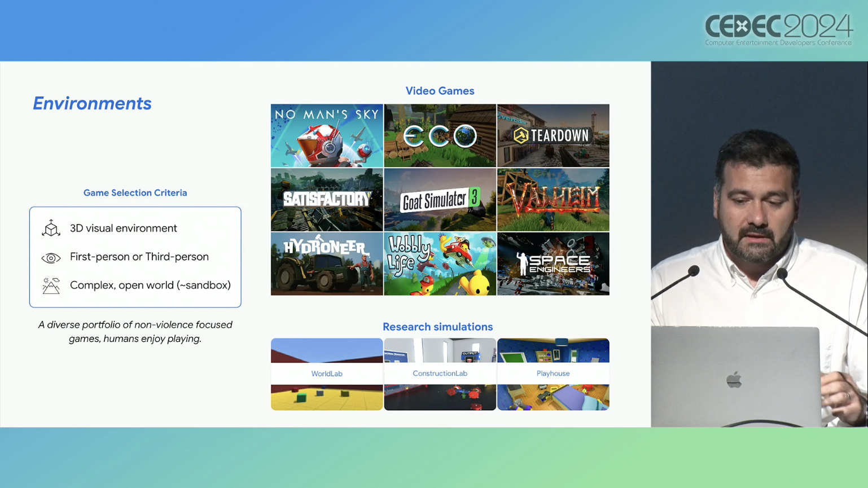Click the Apple logo on the laptop lid

(734, 380)
